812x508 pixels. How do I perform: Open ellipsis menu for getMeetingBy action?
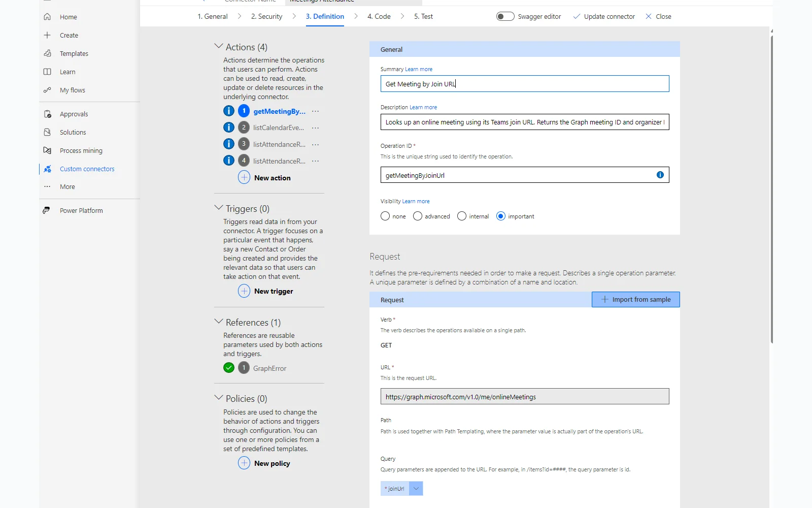(316, 111)
